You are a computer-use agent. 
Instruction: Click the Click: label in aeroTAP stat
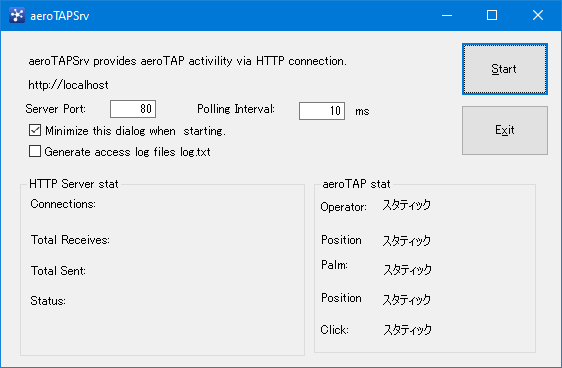tap(334, 330)
